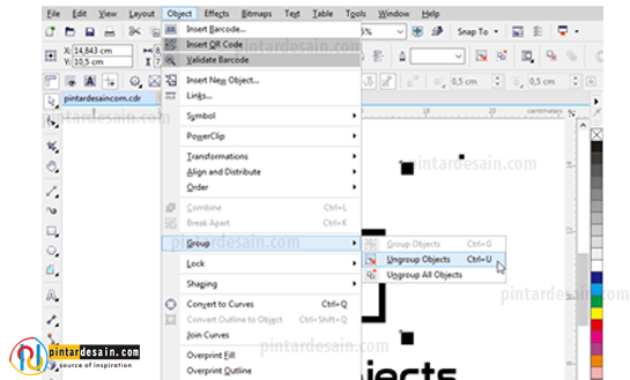630x380 pixels.
Task: Click the Print icon
Action: tap(110, 31)
